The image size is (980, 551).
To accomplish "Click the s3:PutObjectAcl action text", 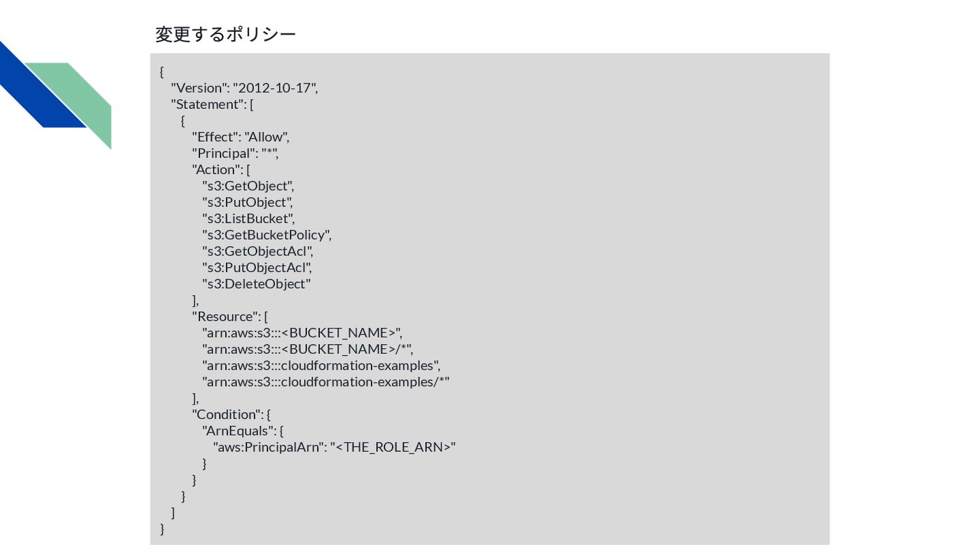I will [x=257, y=267].
